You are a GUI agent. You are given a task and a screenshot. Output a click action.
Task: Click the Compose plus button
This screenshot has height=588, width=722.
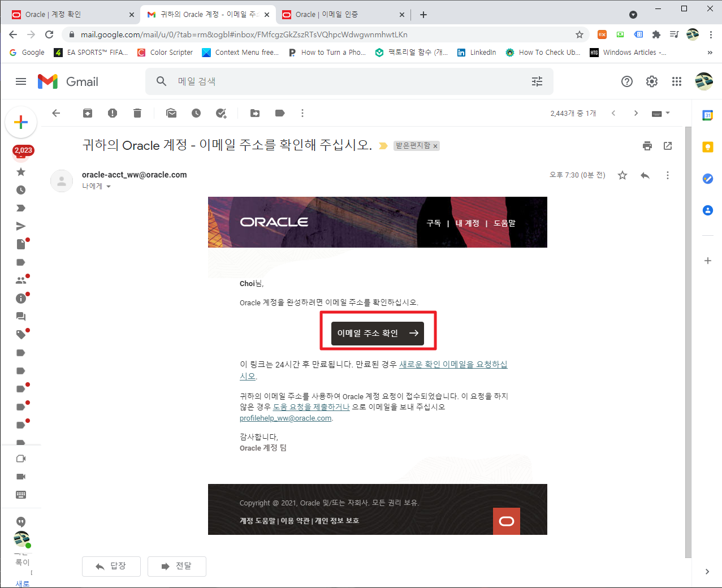21,122
